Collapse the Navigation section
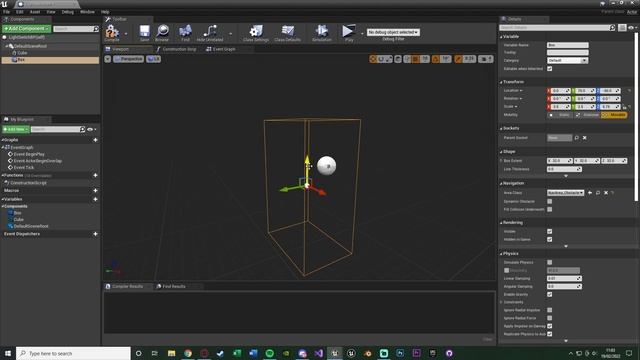This screenshot has height=360, width=640. pyautogui.click(x=502, y=184)
